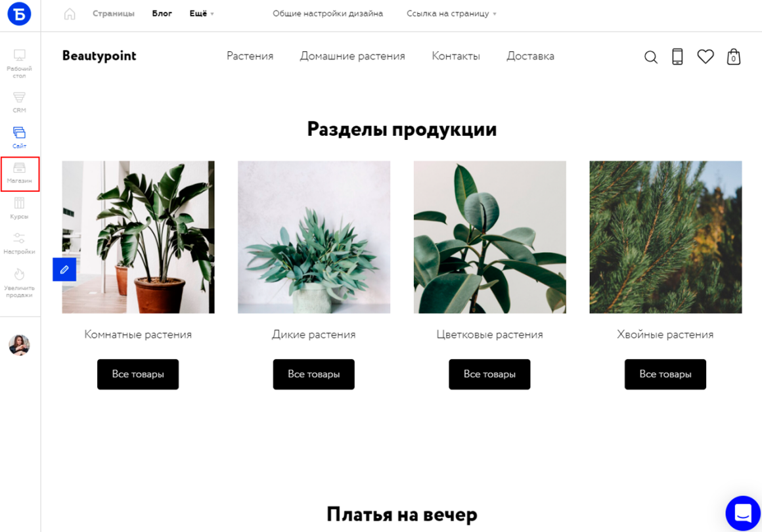Open the shopping bag cart icon
The width and height of the screenshot is (762, 532).
pyautogui.click(x=733, y=57)
